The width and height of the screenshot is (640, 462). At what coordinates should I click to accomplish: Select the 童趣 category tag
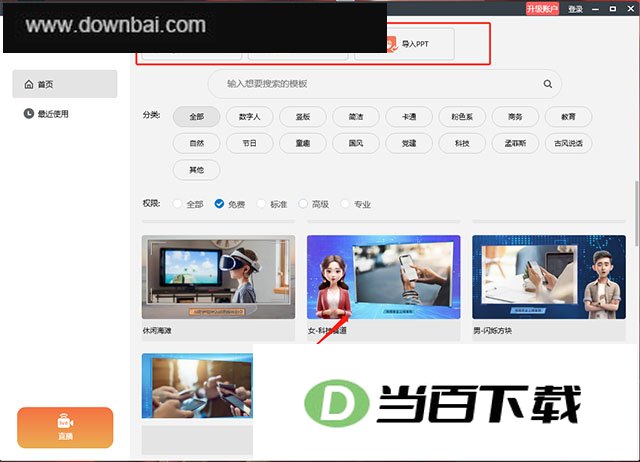pos(302,143)
